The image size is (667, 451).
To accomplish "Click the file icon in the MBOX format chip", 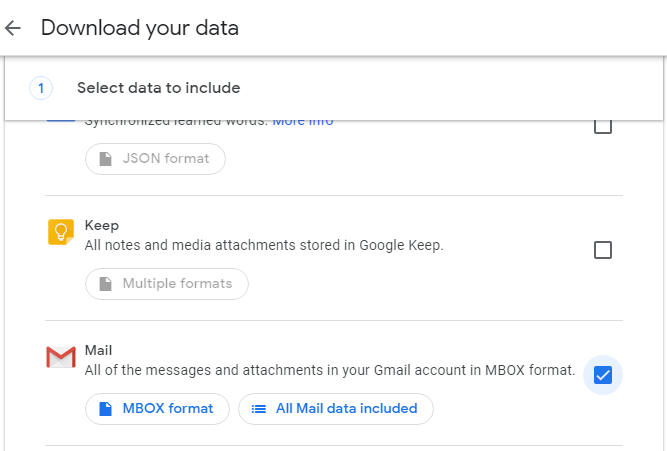I will pos(105,408).
